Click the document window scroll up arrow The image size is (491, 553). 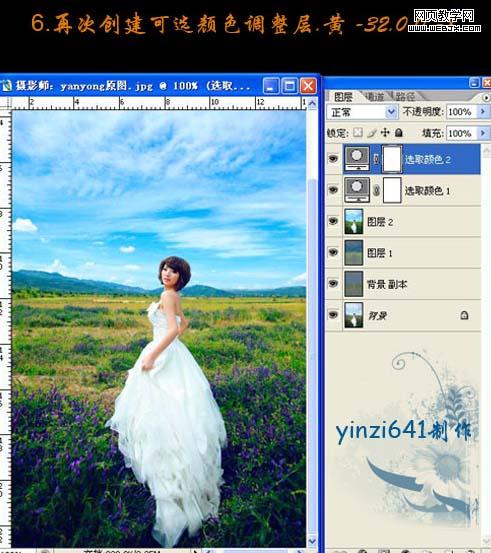[312, 103]
